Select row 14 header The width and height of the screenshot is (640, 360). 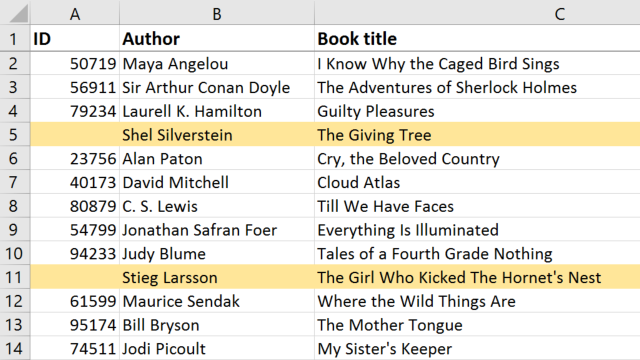(14, 348)
